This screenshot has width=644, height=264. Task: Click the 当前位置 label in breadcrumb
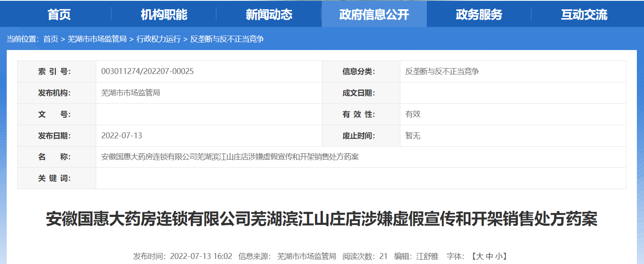[23, 39]
